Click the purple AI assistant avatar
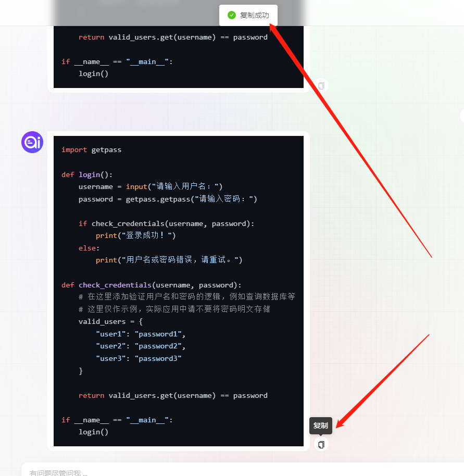Viewport: 464px width, 476px height. point(32,142)
